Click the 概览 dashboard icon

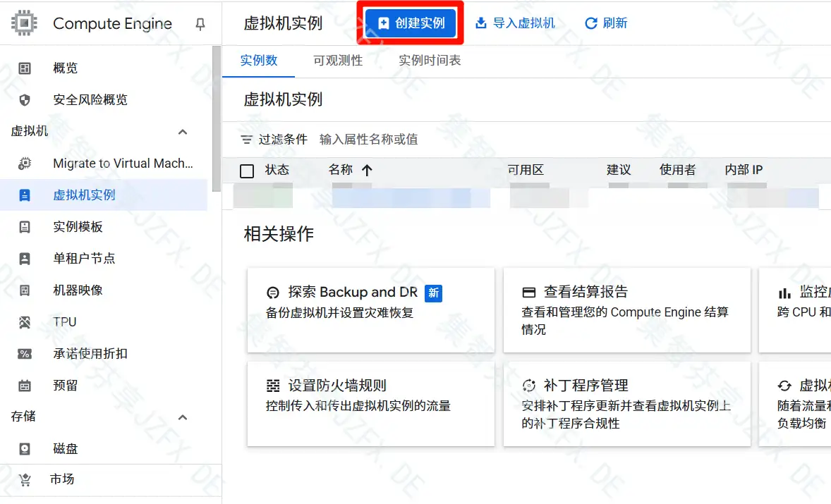click(25, 68)
